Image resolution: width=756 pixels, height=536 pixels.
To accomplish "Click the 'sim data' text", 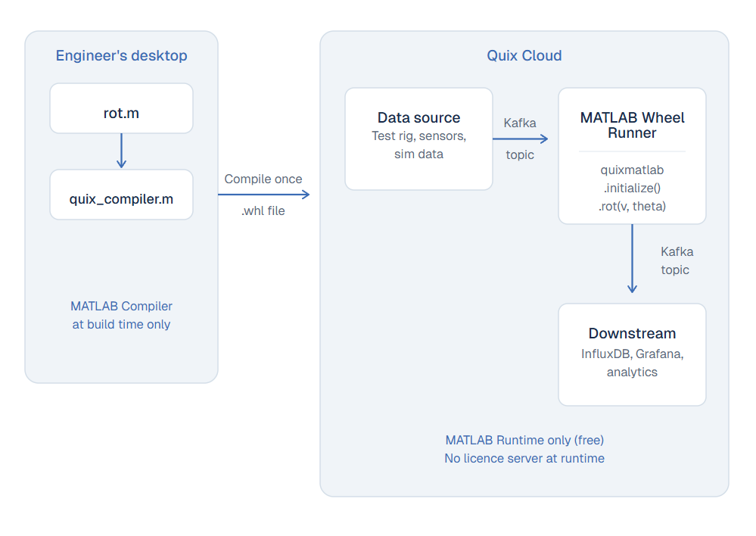I will (418, 154).
